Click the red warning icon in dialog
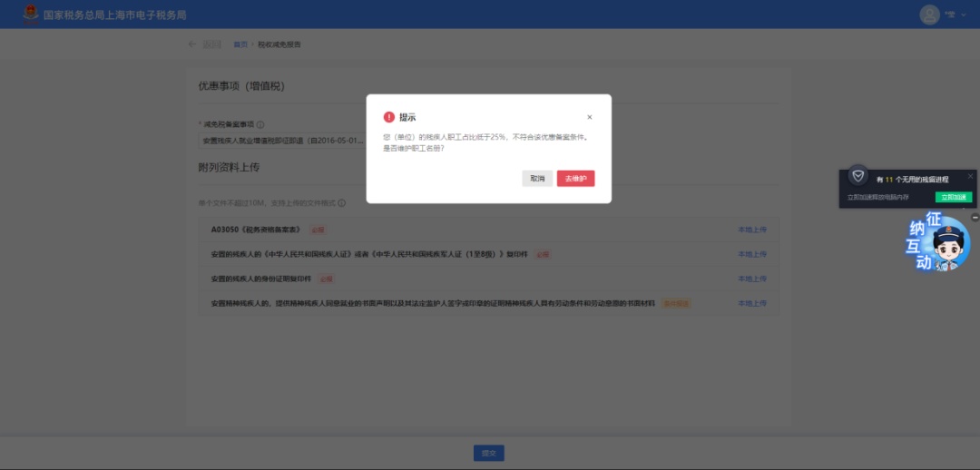This screenshot has width=980, height=470. [x=388, y=117]
